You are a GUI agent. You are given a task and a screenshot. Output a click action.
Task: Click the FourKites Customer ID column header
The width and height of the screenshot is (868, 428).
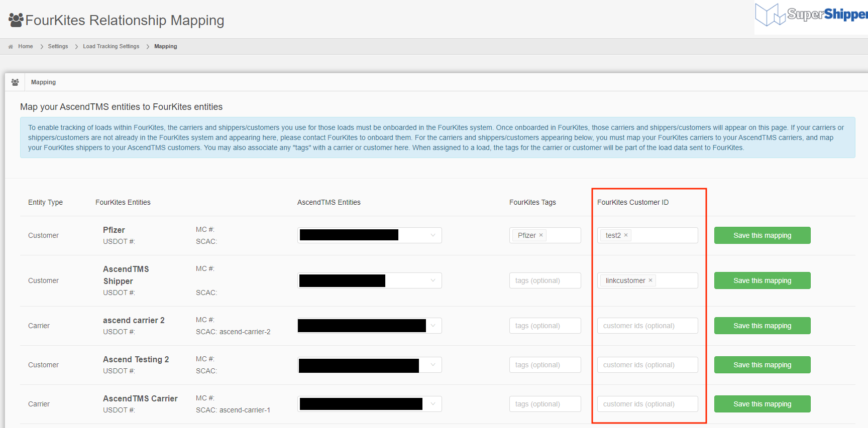(x=633, y=202)
